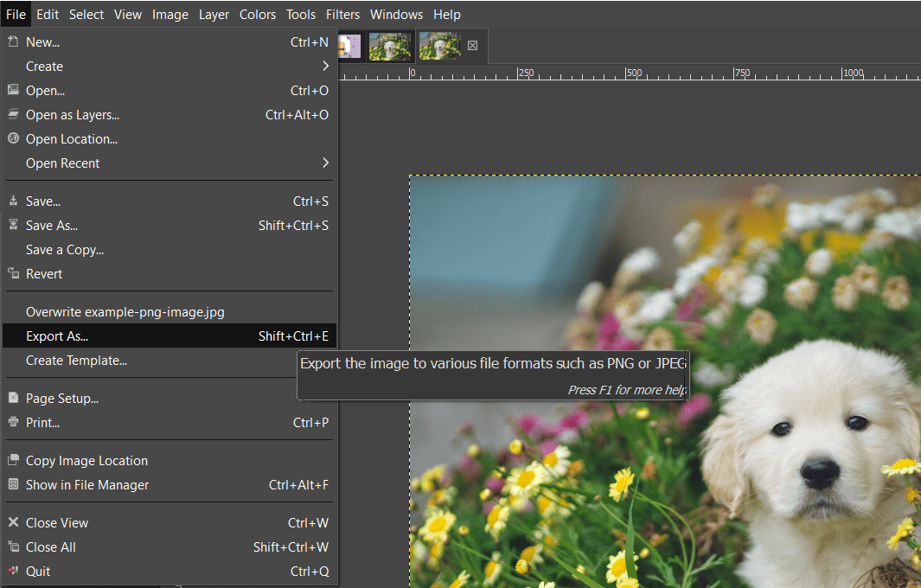Click the Close View X icon

click(x=14, y=522)
